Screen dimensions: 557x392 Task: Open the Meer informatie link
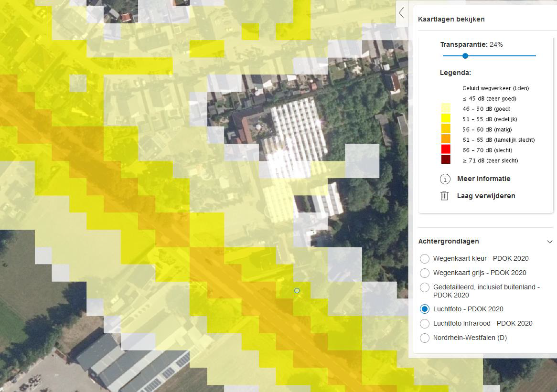(483, 179)
